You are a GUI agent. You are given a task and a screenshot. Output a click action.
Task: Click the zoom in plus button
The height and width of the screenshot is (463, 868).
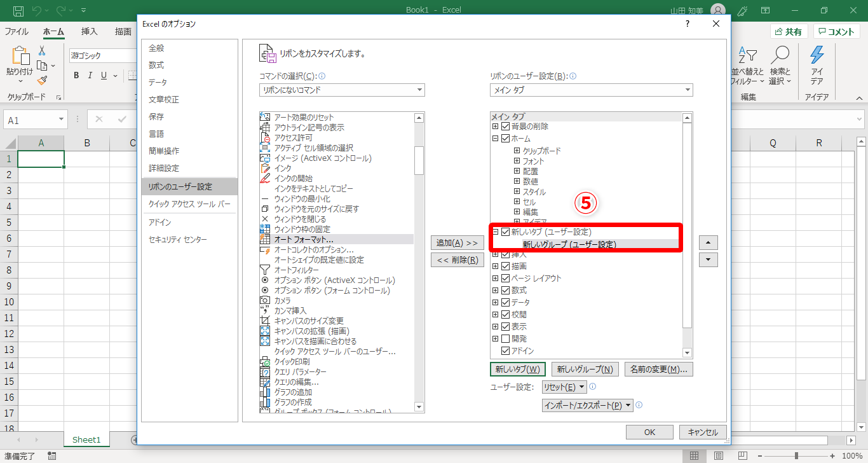[833, 456]
